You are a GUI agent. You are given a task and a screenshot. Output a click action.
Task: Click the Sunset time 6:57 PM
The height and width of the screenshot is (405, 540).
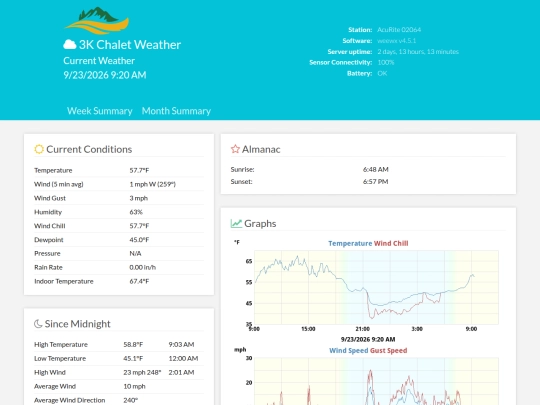[375, 181]
